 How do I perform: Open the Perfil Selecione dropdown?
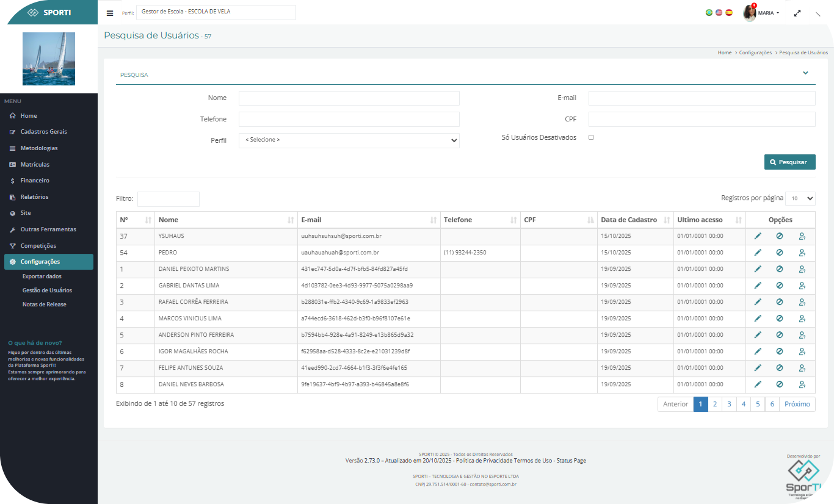coord(349,140)
